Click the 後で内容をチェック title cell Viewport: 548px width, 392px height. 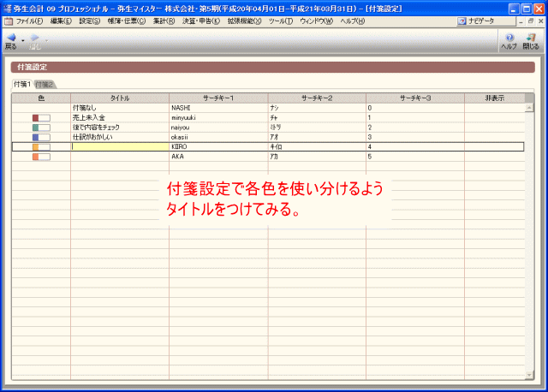click(120, 128)
